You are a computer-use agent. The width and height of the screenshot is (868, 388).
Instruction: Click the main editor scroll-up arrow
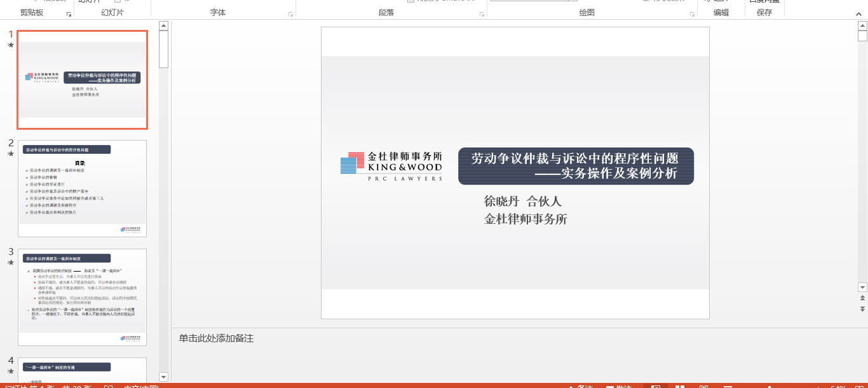point(862,26)
